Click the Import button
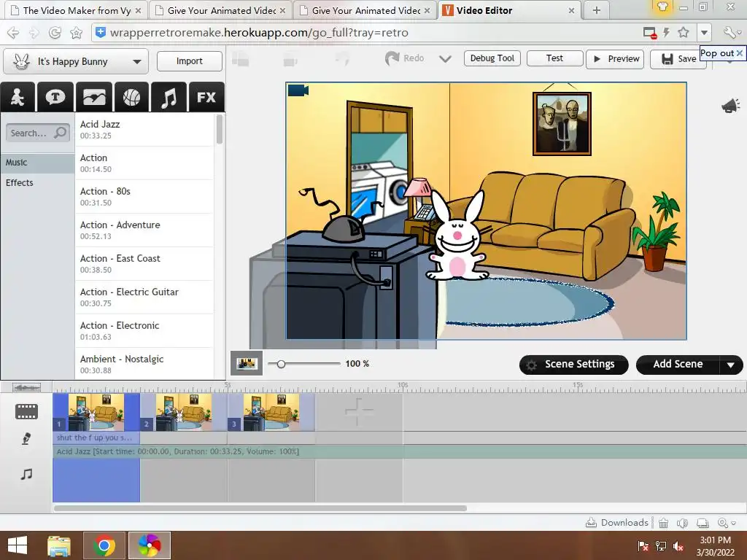Screen dimensions: 747x560 click(x=190, y=61)
